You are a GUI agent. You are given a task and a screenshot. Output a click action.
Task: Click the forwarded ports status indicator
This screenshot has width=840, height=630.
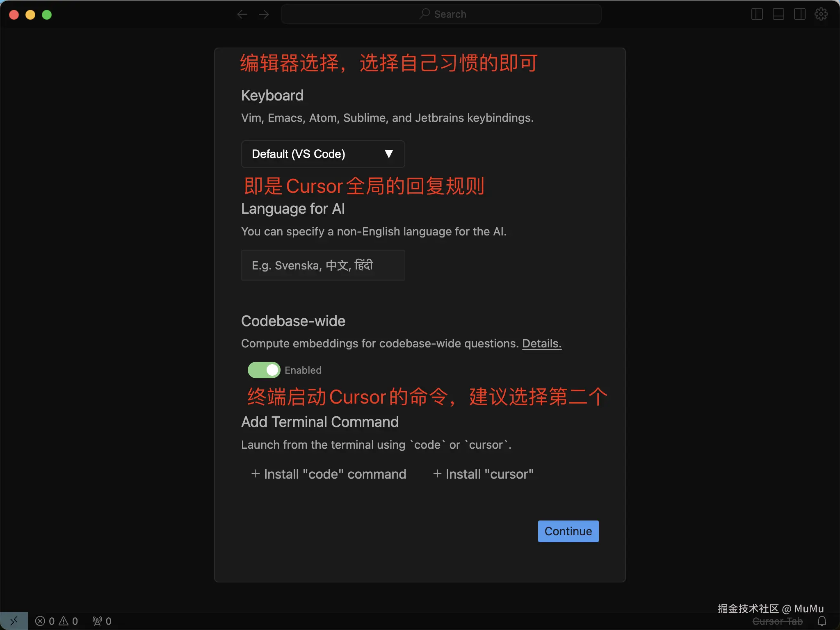coord(102,621)
